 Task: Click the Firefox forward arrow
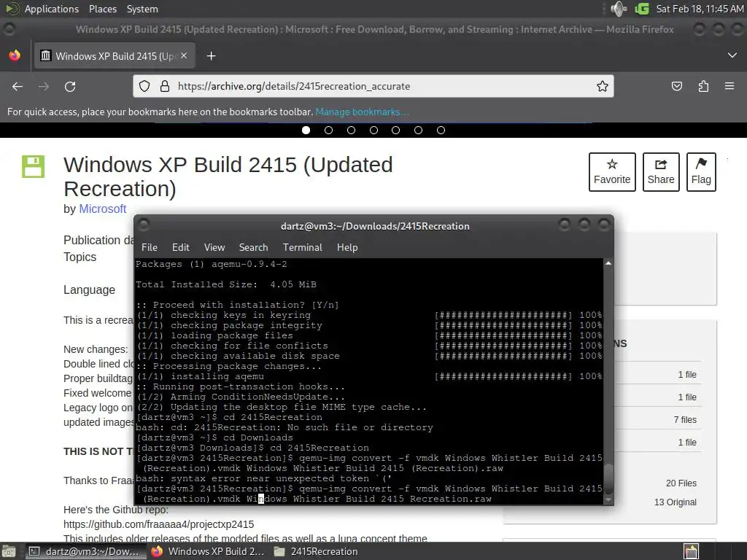(43, 86)
